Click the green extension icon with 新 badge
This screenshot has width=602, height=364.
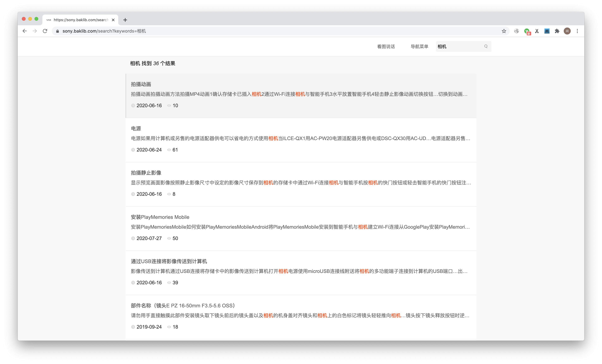click(527, 31)
